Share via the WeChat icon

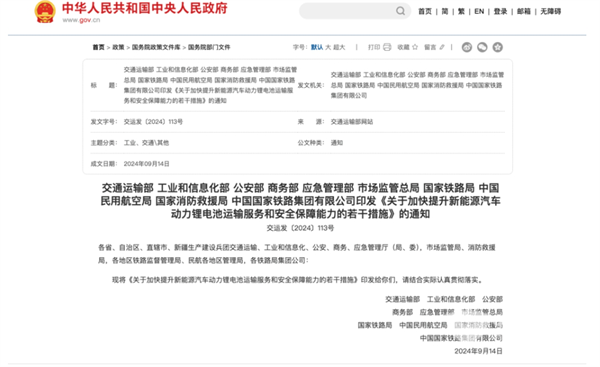482,47
